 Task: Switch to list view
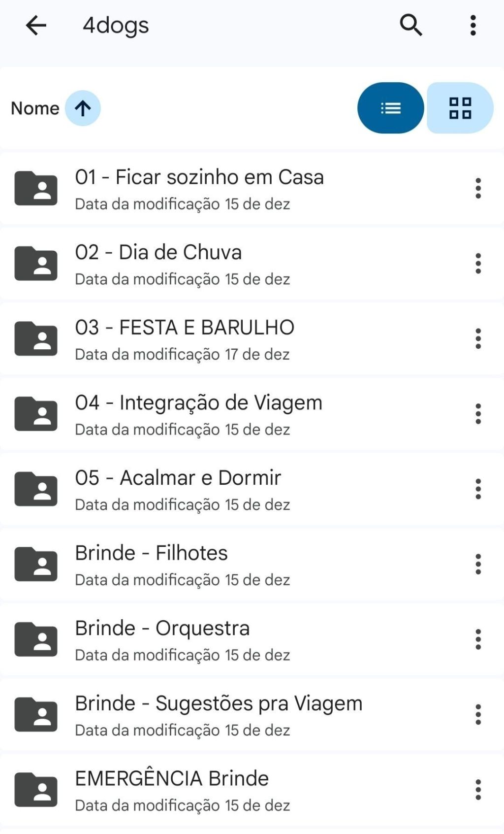coord(390,108)
